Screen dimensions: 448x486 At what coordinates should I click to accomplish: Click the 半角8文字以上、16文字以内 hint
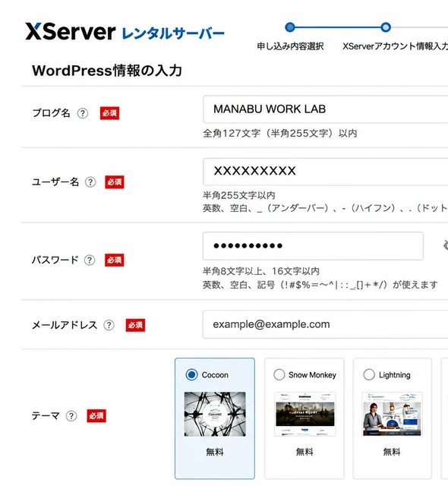click(261, 271)
